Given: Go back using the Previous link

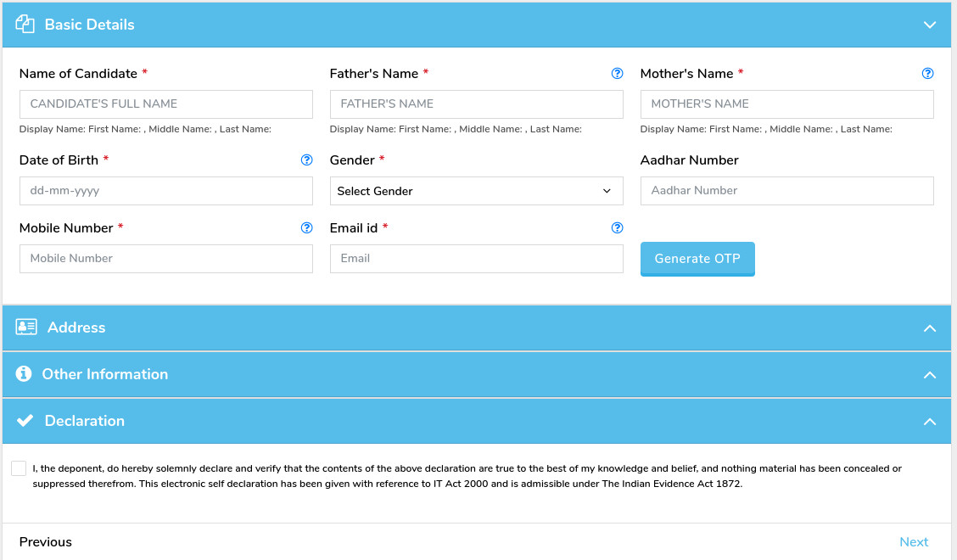Looking at the screenshot, I should pyautogui.click(x=46, y=542).
